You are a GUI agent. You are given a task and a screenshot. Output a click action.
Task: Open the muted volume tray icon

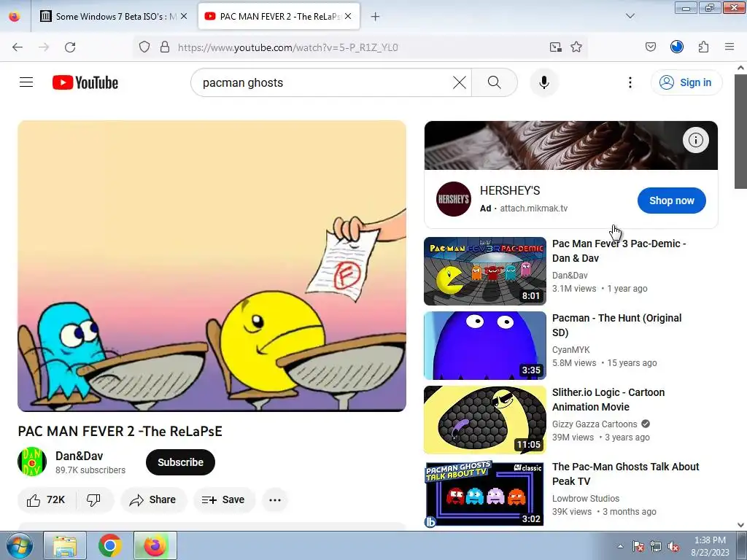[673, 546]
